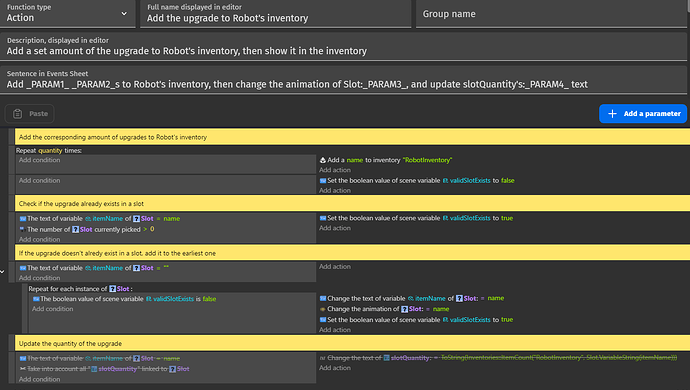Click the Paste clipboard icon
Screen dimensions: 690x390
coord(18,114)
